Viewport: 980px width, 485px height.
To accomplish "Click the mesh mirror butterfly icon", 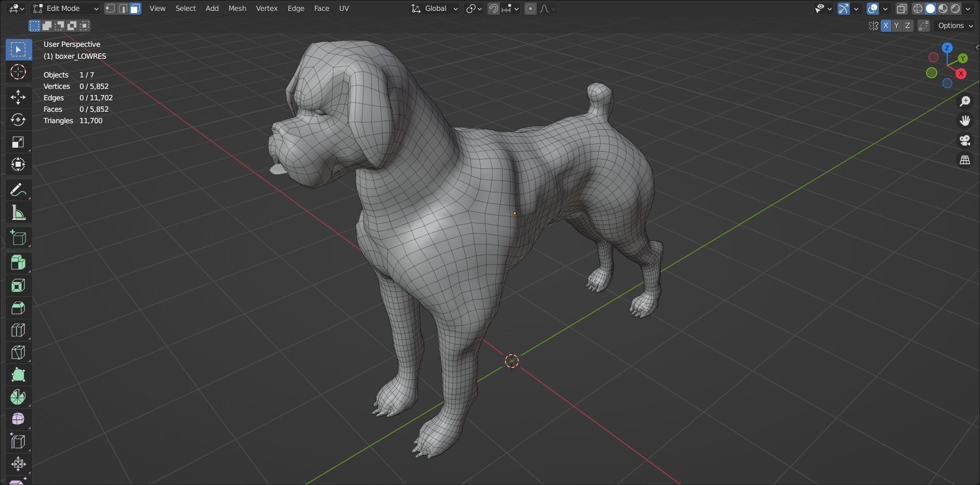I will pyautogui.click(x=874, y=25).
